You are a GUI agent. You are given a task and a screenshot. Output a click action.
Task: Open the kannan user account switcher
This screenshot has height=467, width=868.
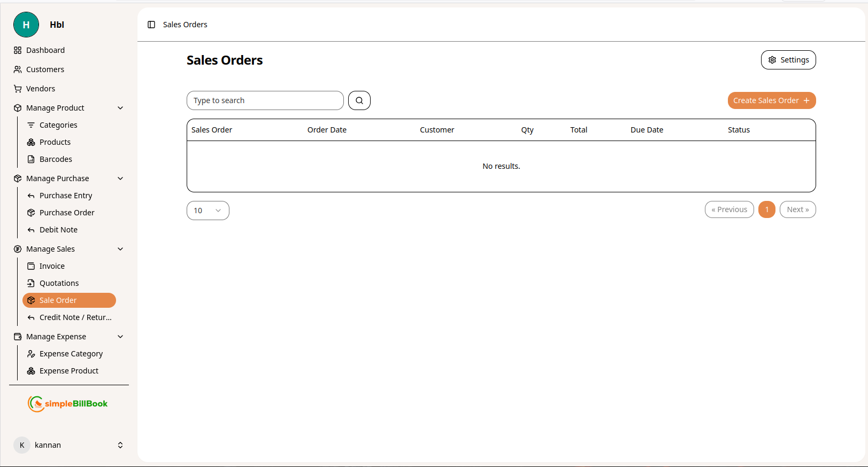tap(120, 445)
